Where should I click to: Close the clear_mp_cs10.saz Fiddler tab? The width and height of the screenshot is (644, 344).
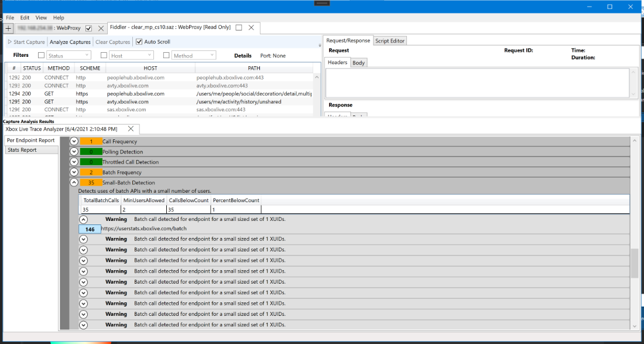(252, 28)
